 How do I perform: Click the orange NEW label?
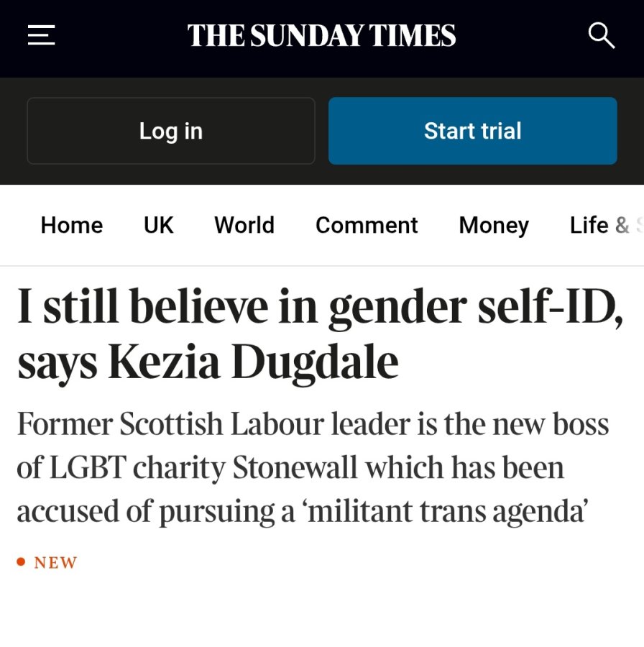[55, 563]
